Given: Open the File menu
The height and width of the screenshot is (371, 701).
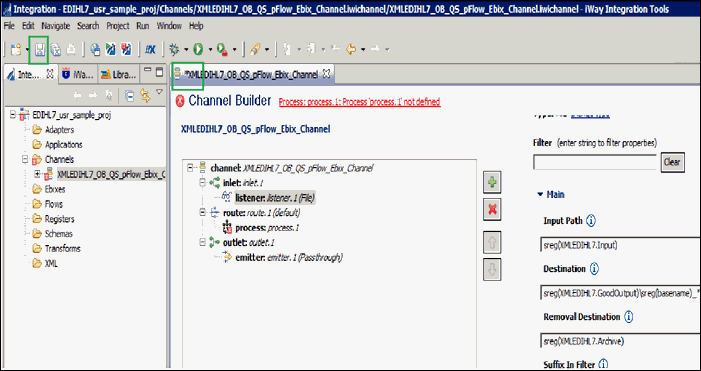Looking at the screenshot, I should point(9,26).
